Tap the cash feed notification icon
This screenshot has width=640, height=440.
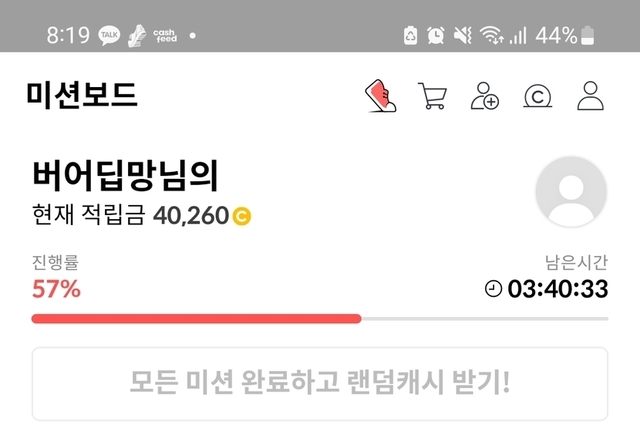165,36
